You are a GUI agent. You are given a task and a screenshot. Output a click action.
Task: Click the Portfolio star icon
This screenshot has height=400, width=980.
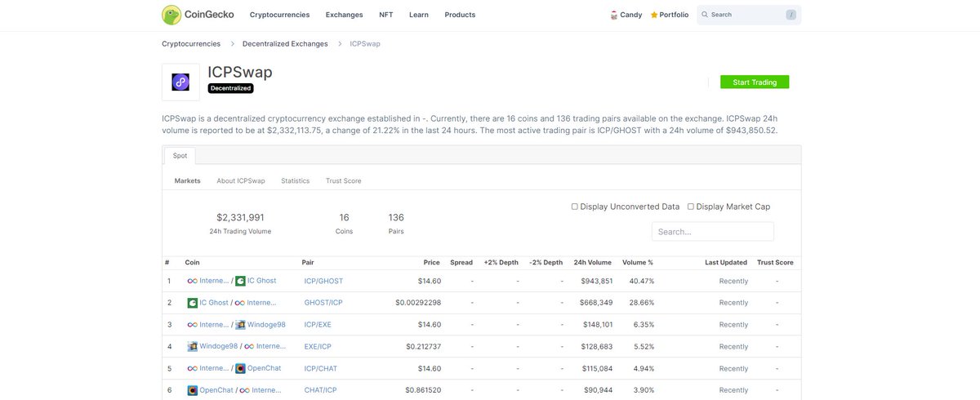click(x=654, y=15)
